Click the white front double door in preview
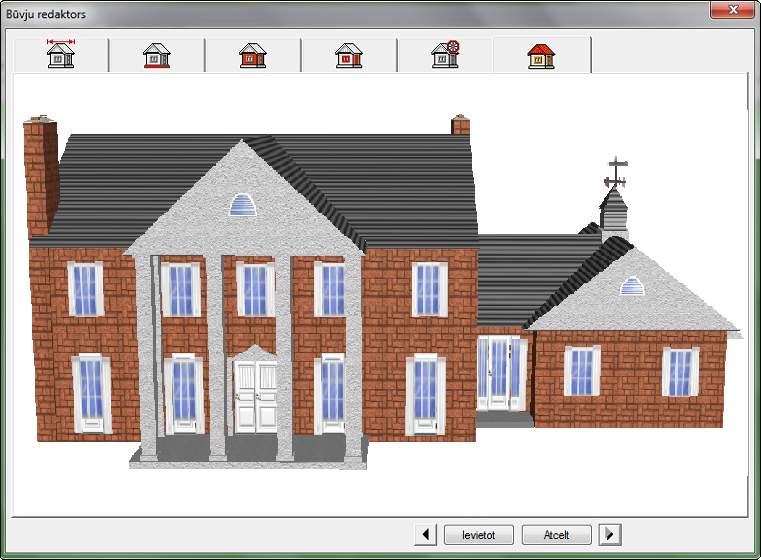761x560 pixels. point(255,396)
